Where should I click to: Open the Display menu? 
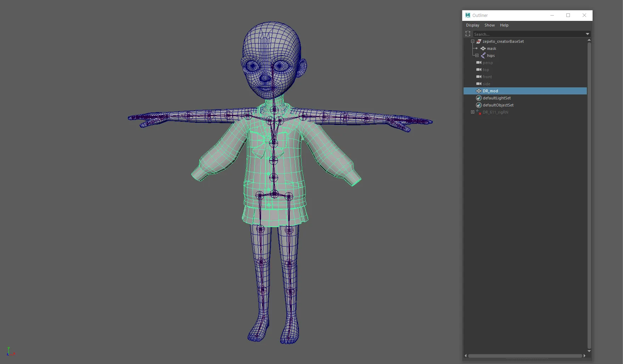pos(472,25)
